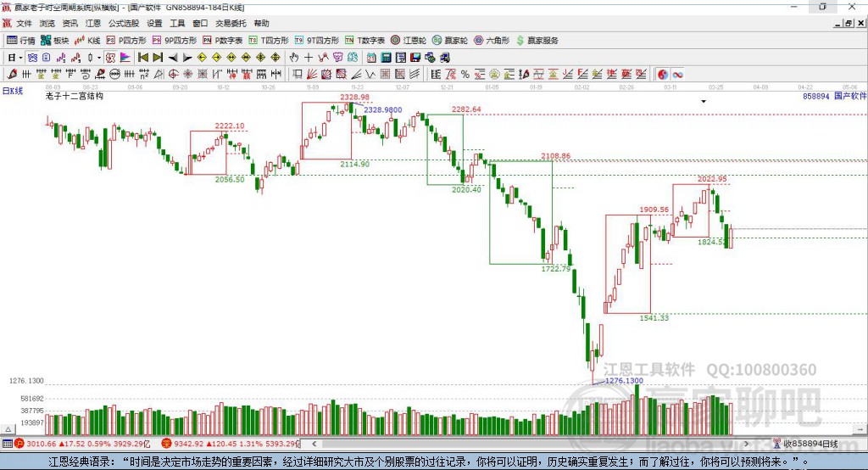Open the P数字表 tool
This screenshot has height=470, width=868.
[223, 41]
